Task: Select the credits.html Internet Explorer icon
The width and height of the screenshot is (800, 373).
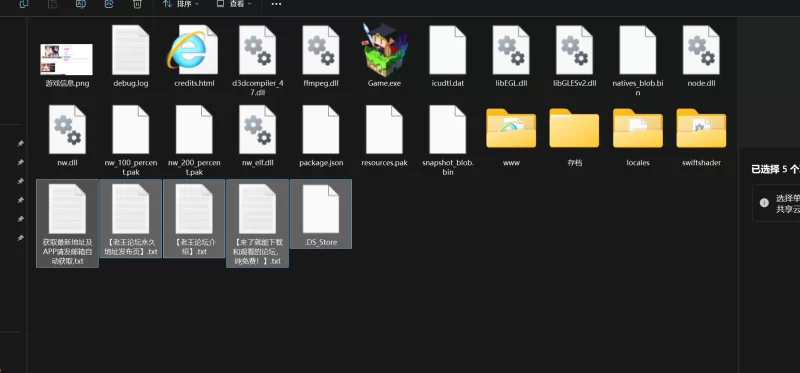Action: 193,50
